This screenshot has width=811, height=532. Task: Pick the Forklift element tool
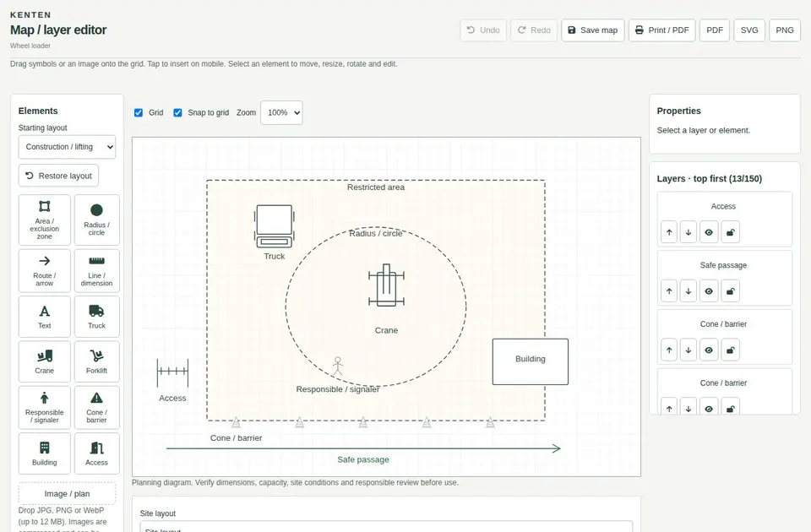point(96,361)
